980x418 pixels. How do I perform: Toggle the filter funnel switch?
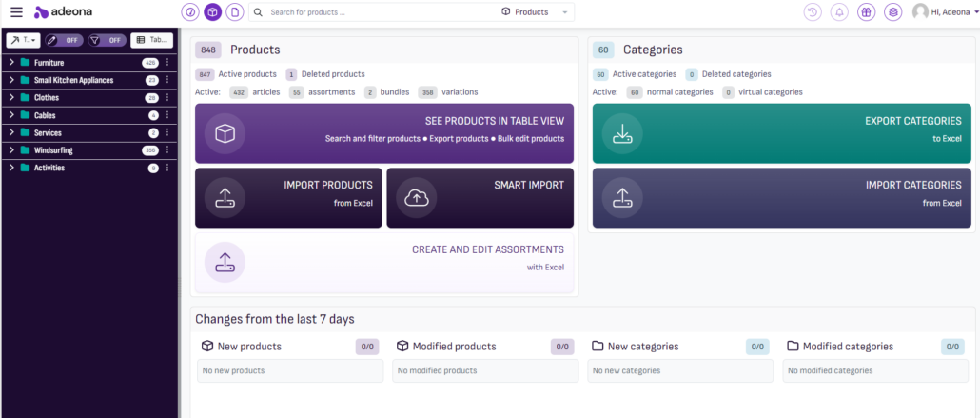[x=107, y=40]
